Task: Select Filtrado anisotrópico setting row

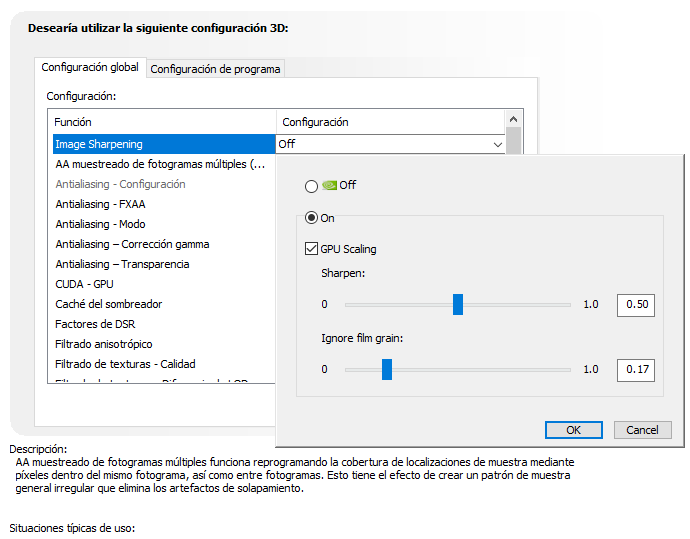Action: pyautogui.click(x=164, y=344)
